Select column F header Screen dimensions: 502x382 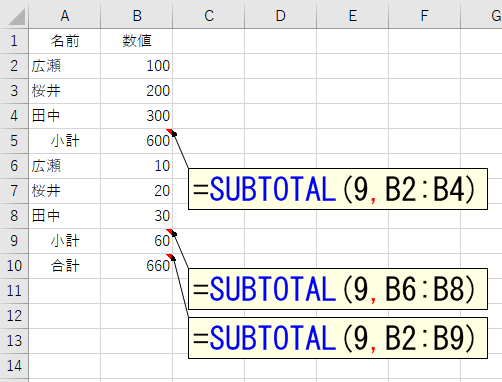(x=424, y=16)
